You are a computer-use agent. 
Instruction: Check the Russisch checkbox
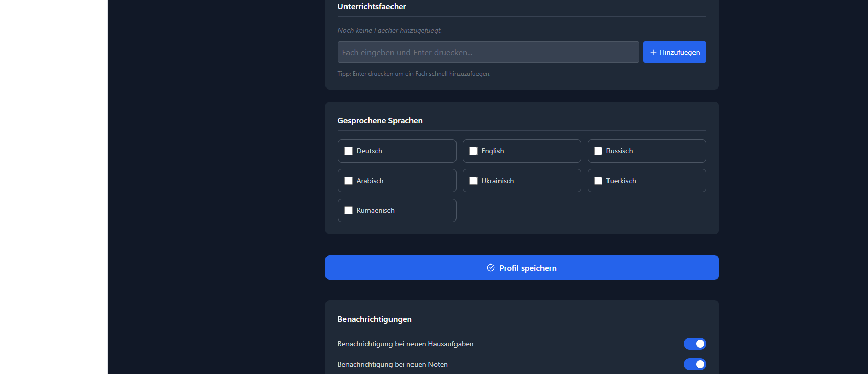coord(598,151)
